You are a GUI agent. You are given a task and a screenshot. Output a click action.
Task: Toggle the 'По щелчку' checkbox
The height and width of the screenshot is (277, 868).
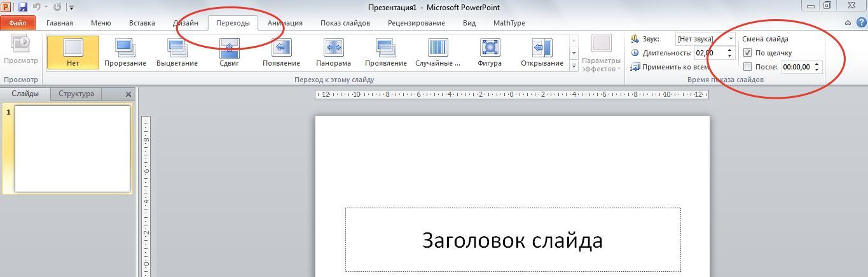pyautogui.click(x=748, y=53)
